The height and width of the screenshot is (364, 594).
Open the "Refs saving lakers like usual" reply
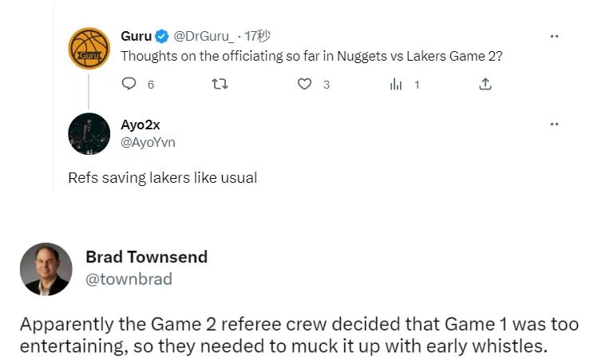[163, 177]
